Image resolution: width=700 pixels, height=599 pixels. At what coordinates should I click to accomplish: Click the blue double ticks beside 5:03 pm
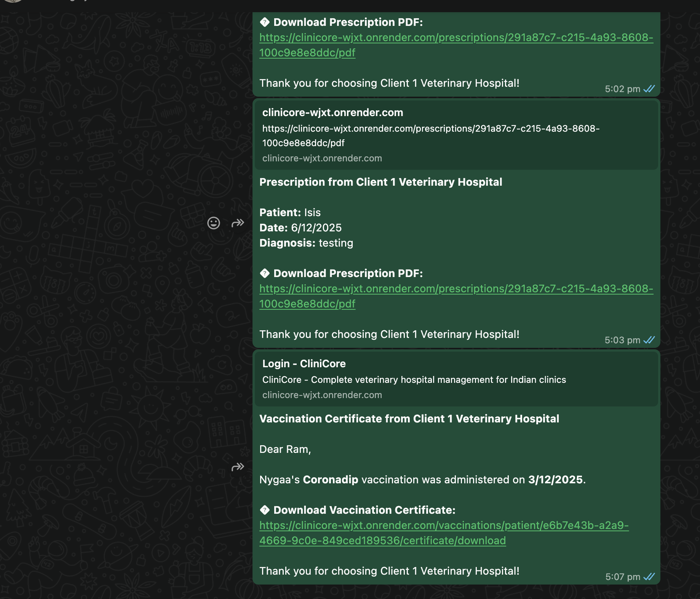coord(649,340)
